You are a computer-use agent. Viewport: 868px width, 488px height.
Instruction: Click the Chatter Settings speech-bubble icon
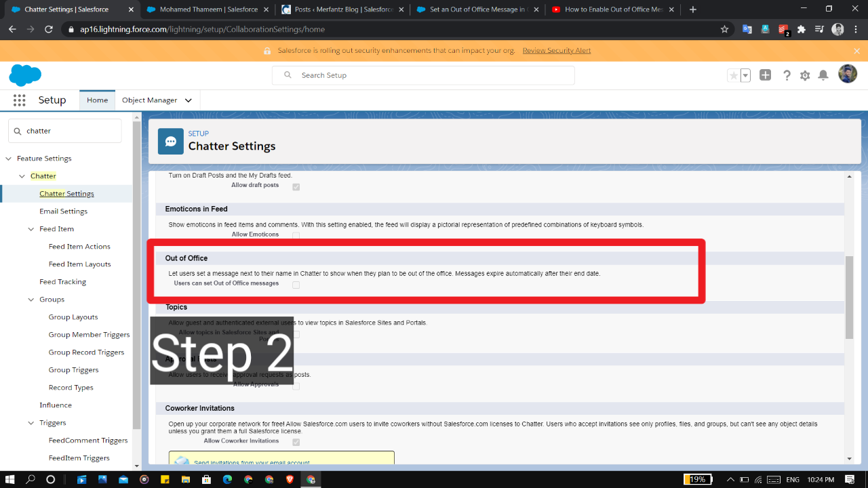tap(171, 142)
